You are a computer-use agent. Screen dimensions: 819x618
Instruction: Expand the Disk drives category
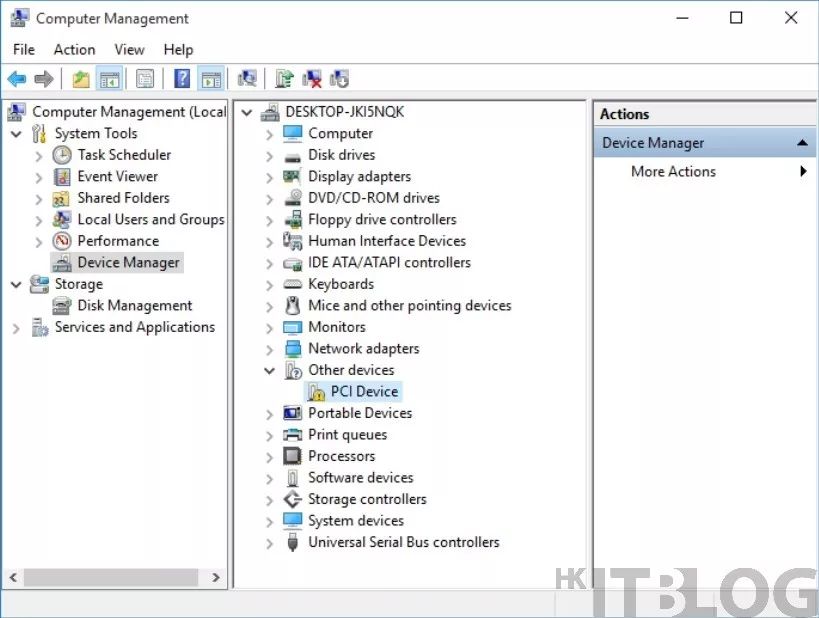[269, 156]
